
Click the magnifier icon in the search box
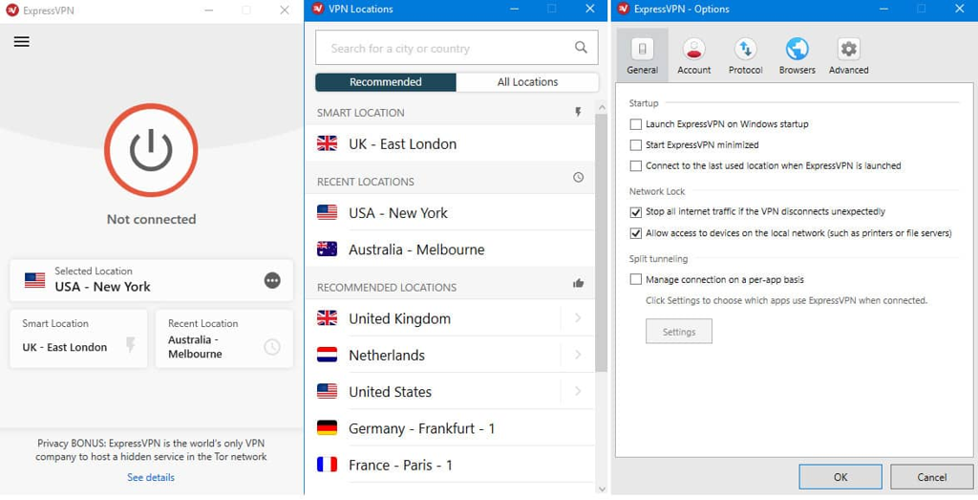point(581,47)
